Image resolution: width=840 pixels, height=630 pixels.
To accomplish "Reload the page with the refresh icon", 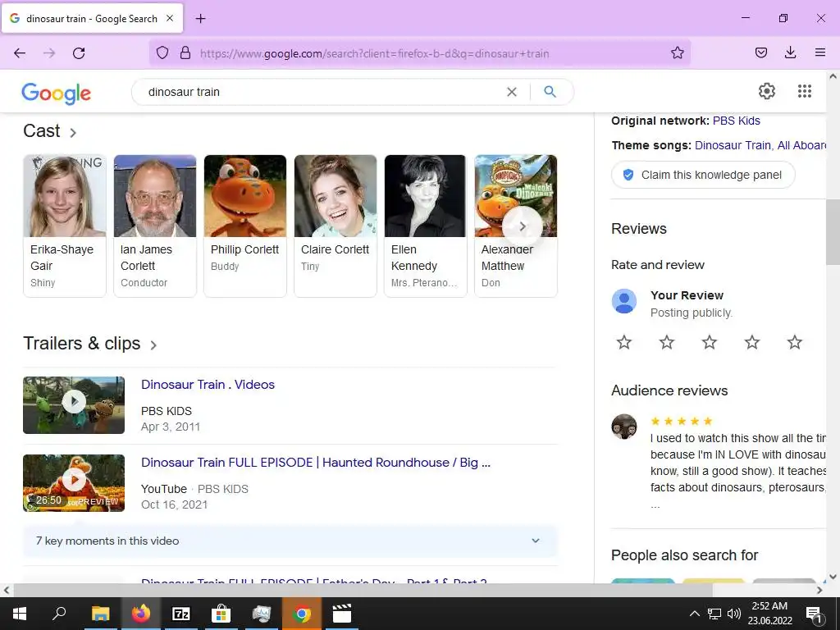I will pyautogui.click(x=79, y=53).
